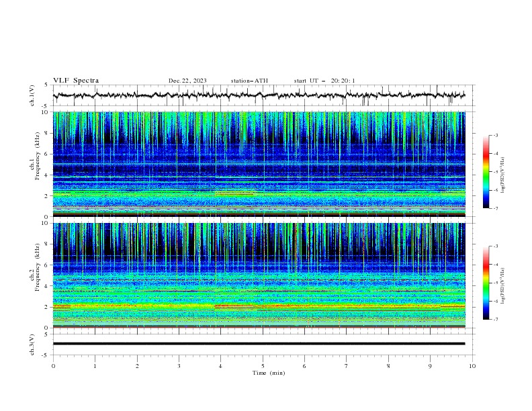532x411 pixels.
Task: Click the 'ch.1(V)' waveform axis label
Action: [32, 95]
